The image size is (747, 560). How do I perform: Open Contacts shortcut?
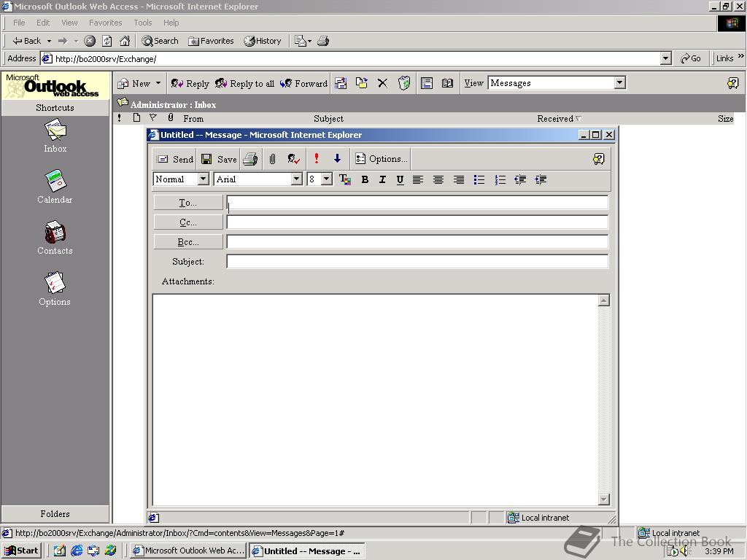[x=55, y=238]
